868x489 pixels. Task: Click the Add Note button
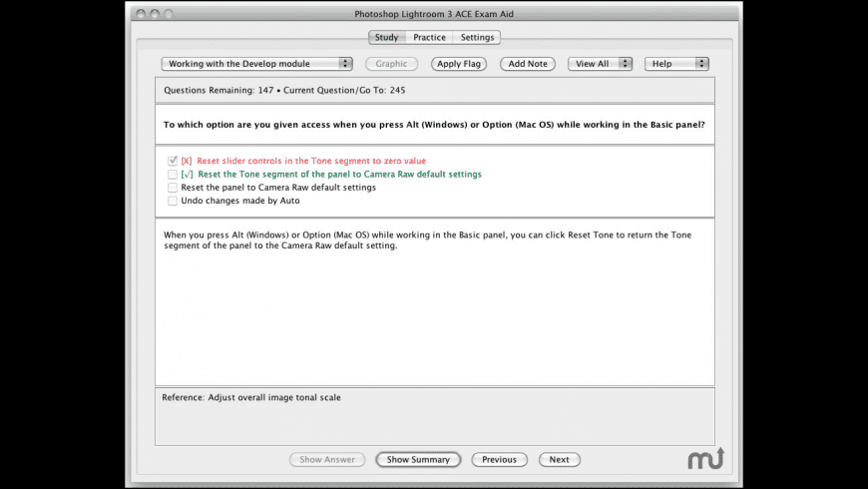528,64
